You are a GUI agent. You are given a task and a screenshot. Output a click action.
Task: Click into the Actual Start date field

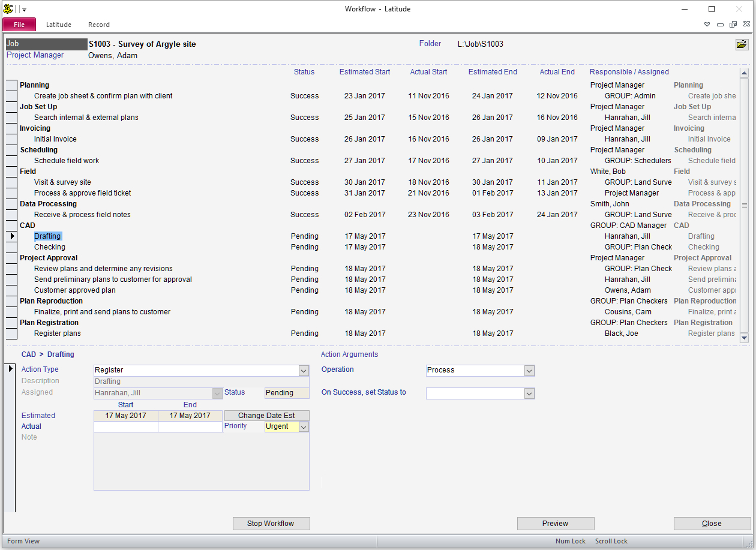click(x=126, y=426)
